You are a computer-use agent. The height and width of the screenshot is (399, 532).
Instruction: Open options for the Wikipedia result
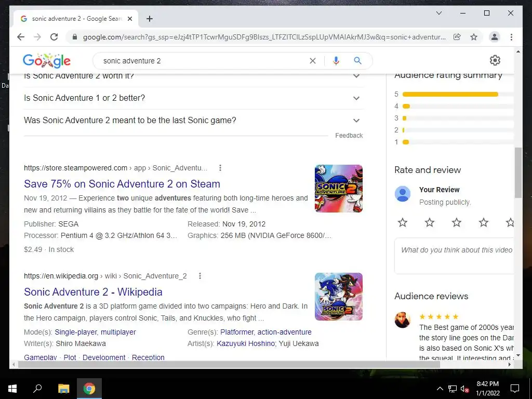point(200,276)
